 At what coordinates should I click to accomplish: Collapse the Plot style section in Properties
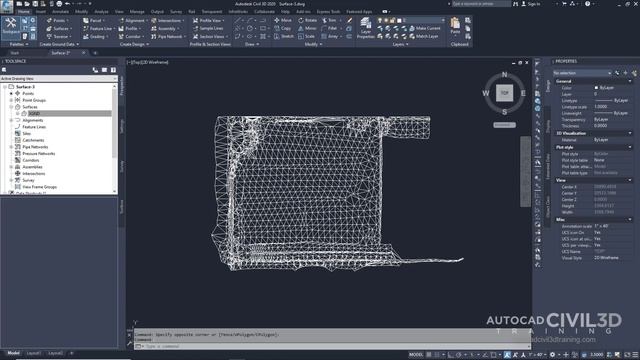pos(630,147)
